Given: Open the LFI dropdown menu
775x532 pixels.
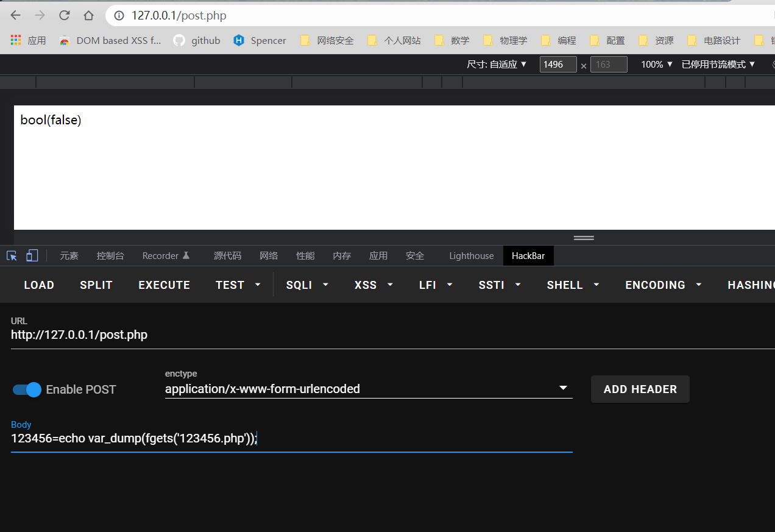Looking at the screenshot, I should pos(436,285).
